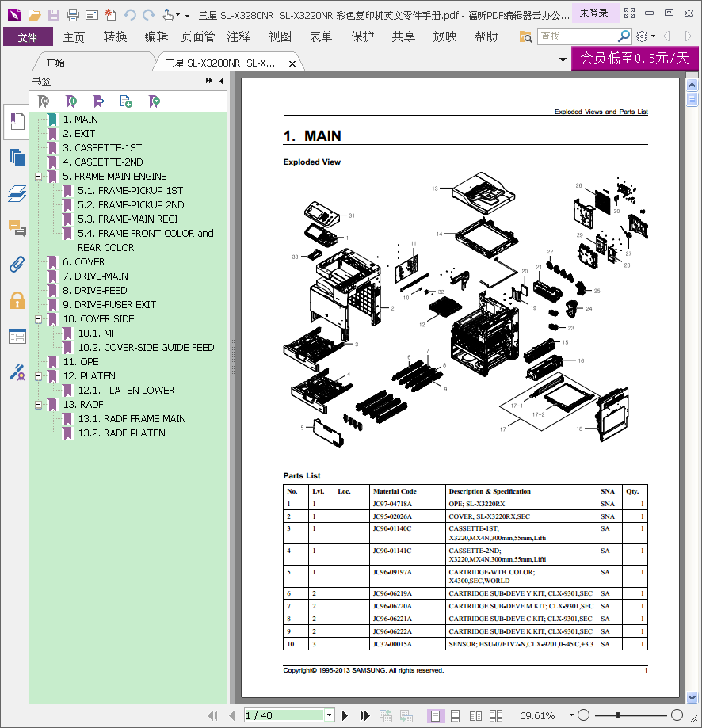This screenshot has height=728, width=702.
Task: Open the layers side panel
Action: click(17, 193)
